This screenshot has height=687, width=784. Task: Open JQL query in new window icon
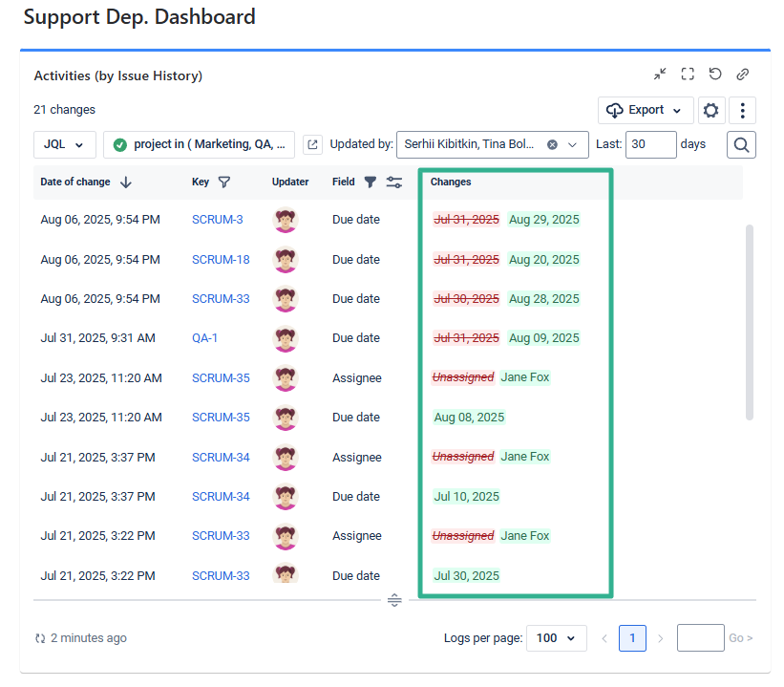coord(312,145)
